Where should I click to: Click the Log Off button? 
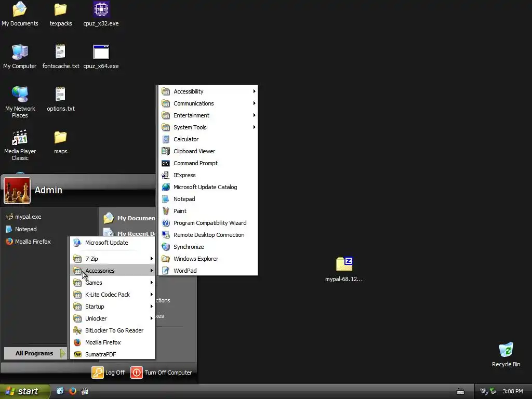(x=109, y=373)
